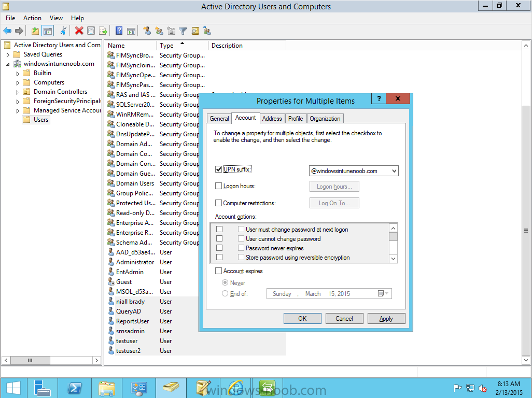The height and width of the screenshot is (398, 532).
Task: Click the green sync arrows taskbar icon
Action: pyautogui.click(x=268, y=388)
